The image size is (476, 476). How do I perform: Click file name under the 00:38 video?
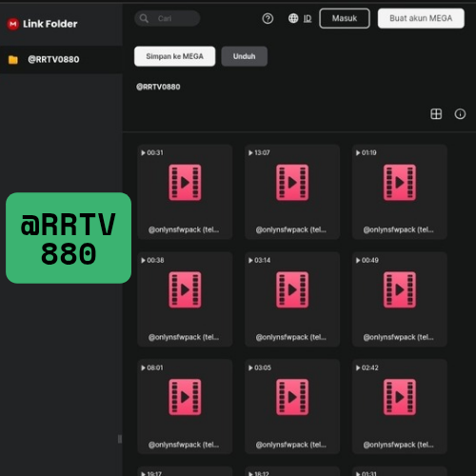pos(184,337)
